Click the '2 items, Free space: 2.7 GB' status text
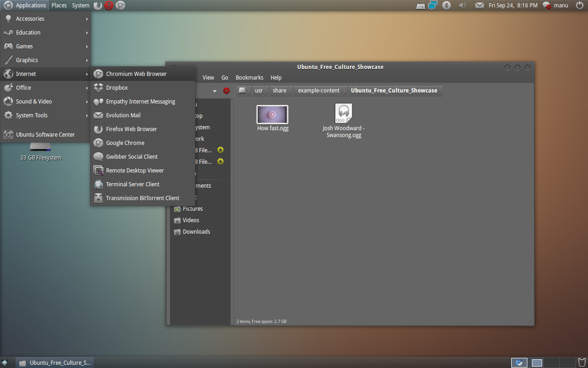Viewport: 588px width, 368px height. [261, 322]
